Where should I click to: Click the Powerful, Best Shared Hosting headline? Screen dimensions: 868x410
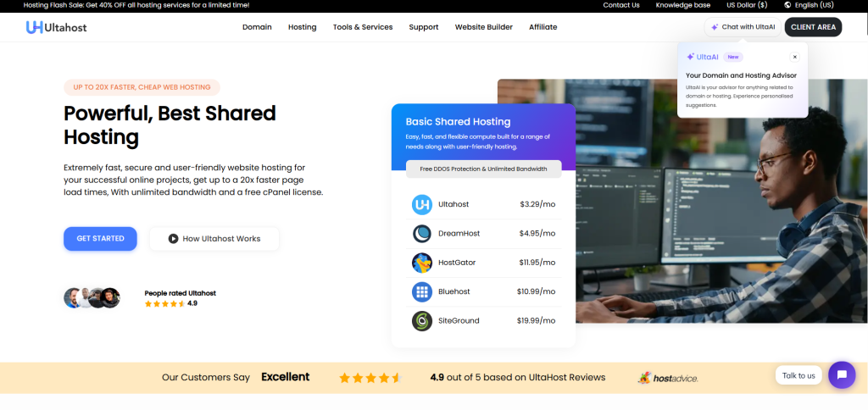click(x=170, y=125)
